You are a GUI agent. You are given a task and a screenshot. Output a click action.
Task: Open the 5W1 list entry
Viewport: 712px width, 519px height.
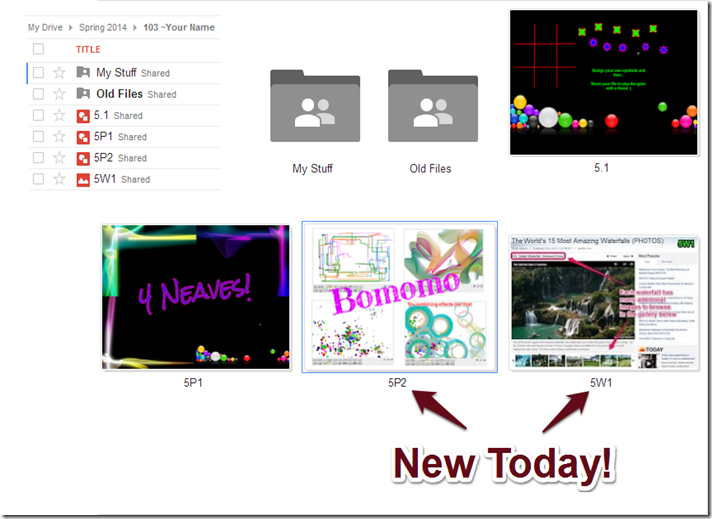pyautogui.click(x=105, y=179)
